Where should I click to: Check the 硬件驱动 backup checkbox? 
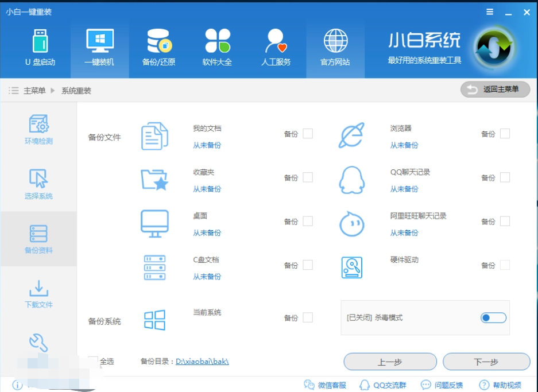pyautogui.click(x=505, y=265)
